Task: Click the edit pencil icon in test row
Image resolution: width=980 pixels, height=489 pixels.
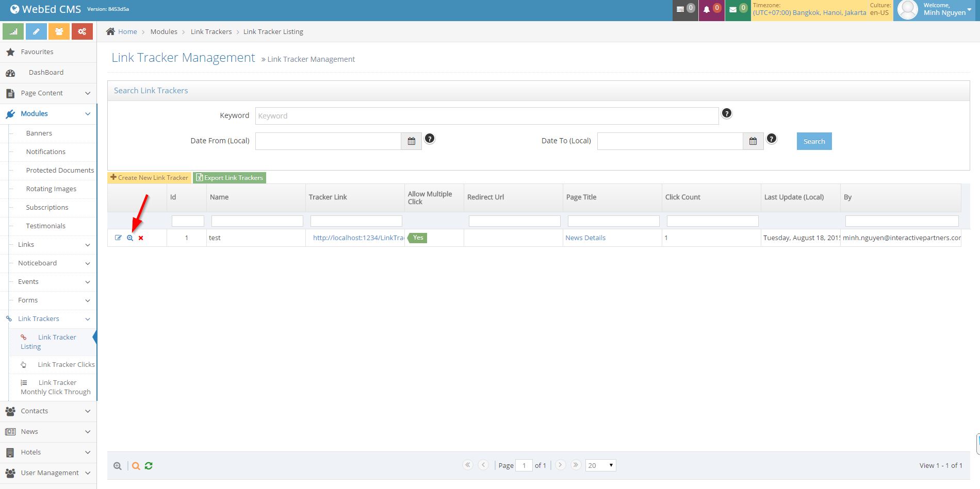Action: click(118, 238)
